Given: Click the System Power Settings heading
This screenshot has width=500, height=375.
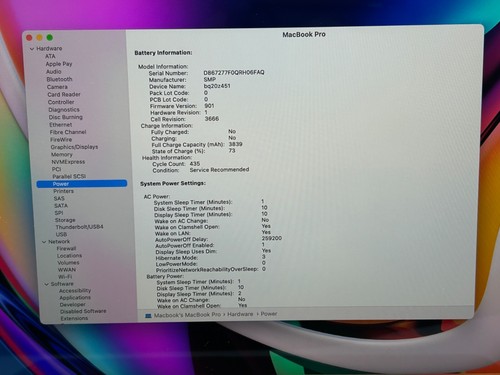Looking at the screenshot, I should point(173,183).
